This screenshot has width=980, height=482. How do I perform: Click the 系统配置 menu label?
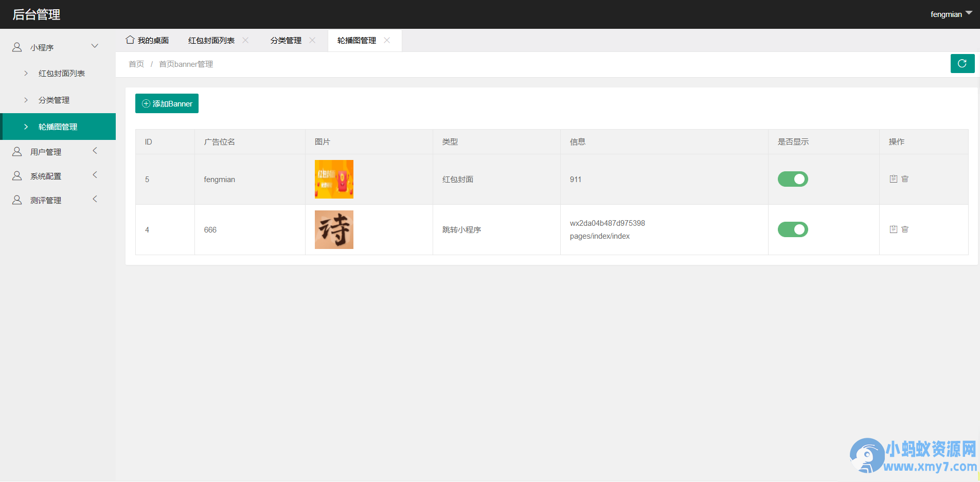coord(46,176)
